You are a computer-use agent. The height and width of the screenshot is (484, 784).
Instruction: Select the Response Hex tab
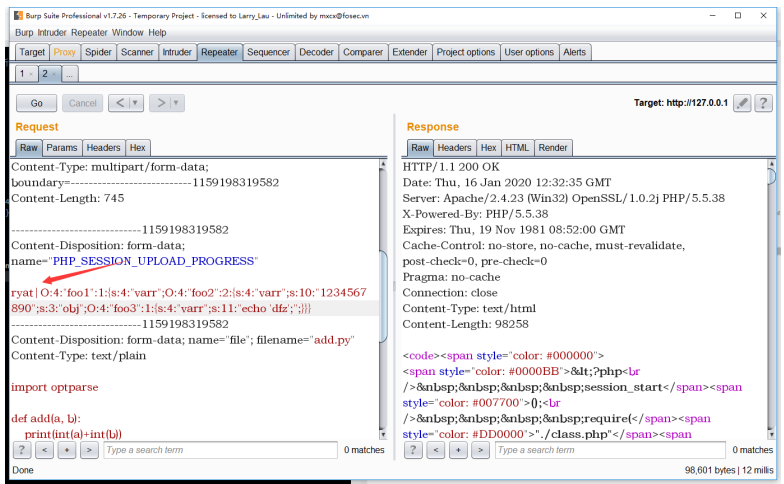[488, 148]
